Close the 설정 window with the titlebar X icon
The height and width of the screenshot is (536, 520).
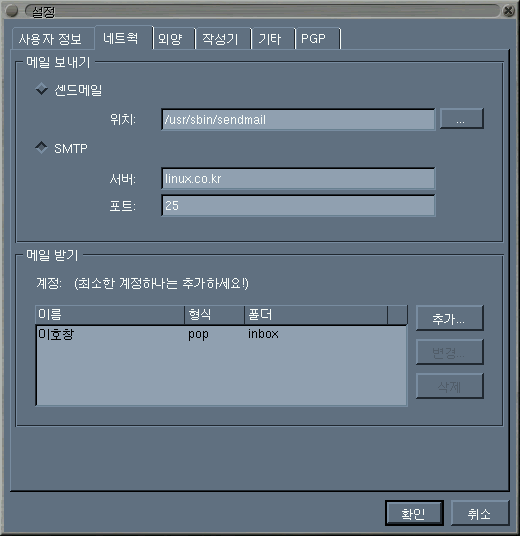click(x=509, y=11)
